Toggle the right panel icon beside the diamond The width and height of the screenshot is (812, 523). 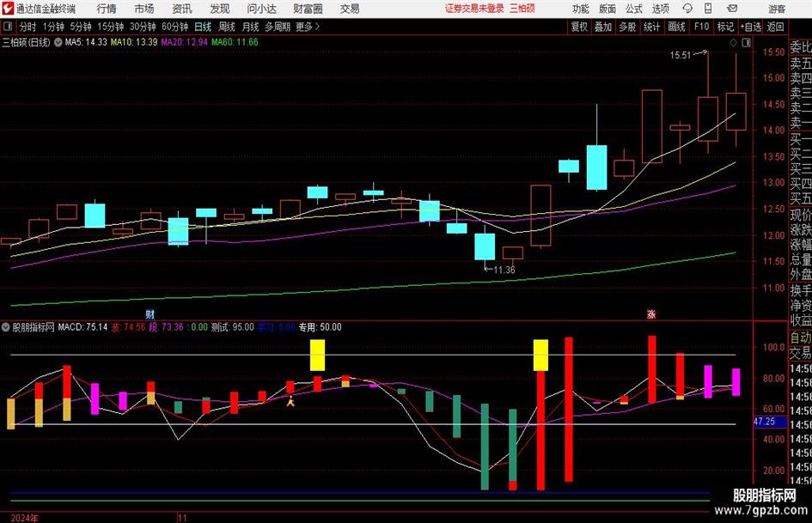tap(746, 43)
